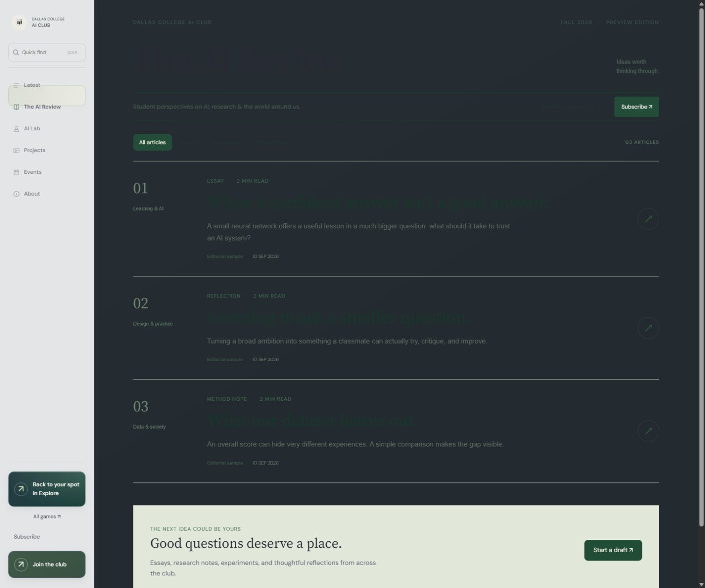Screen dimensions: 705x588
Task: Click 'Editorial sample' under the method note article
Action: tap(225, 463)
